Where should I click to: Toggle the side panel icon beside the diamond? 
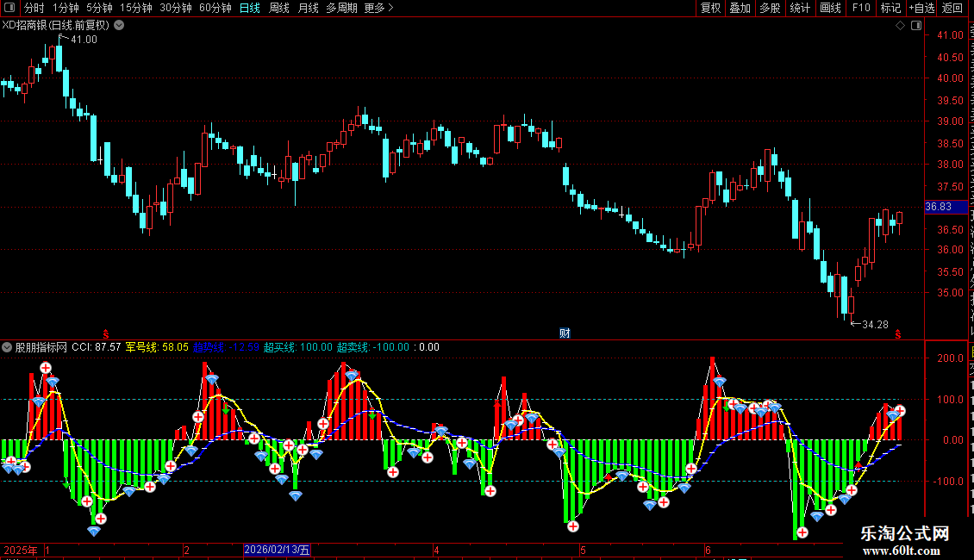click(x=916, y=25)
